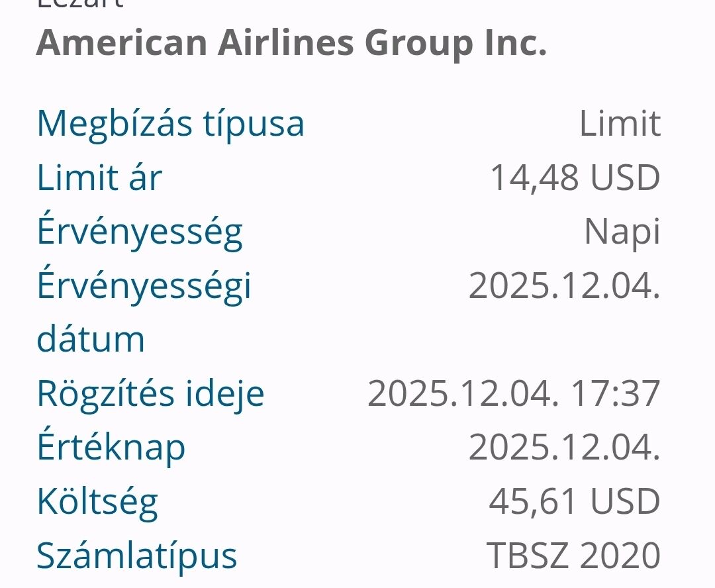Tap the Limit ár label
715x588 pixels.
coord(99,177)
